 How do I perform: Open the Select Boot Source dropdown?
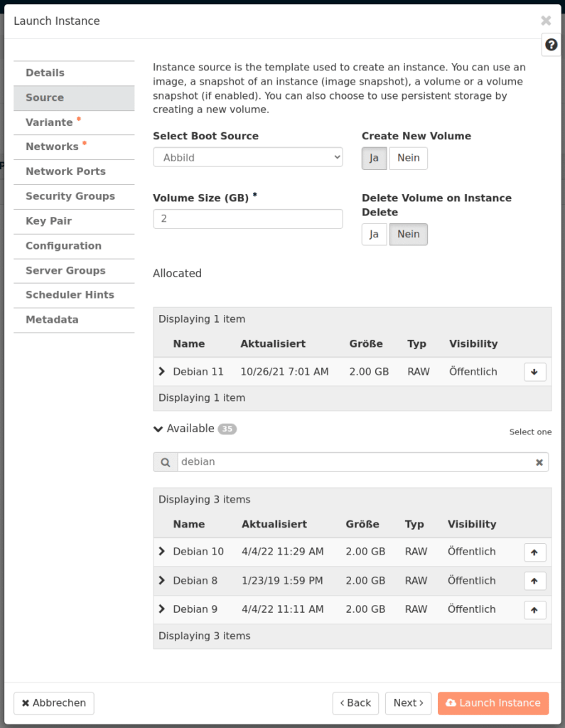pos(247,157)
